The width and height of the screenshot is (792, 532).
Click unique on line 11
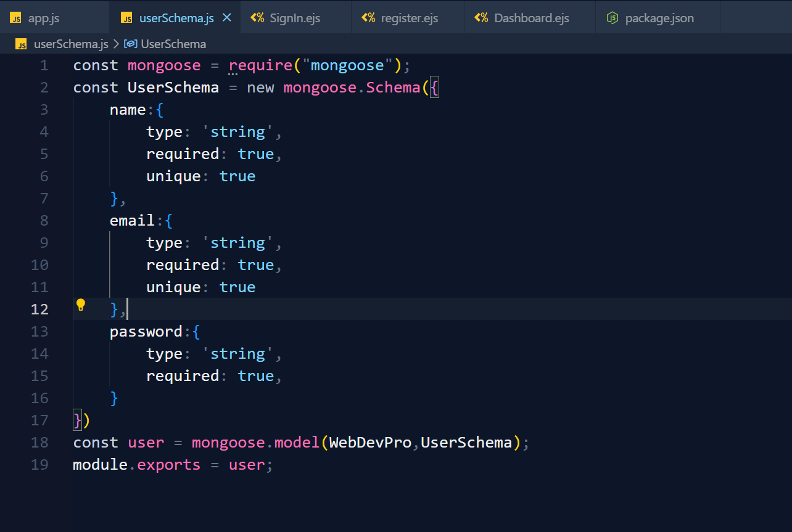[173, 287]
